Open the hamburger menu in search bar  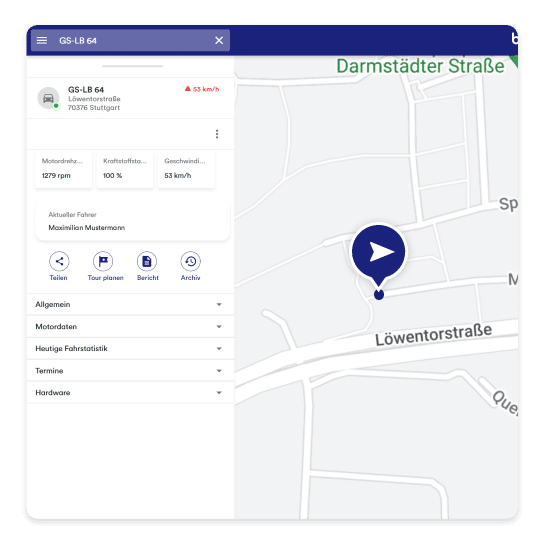point(42,41)
